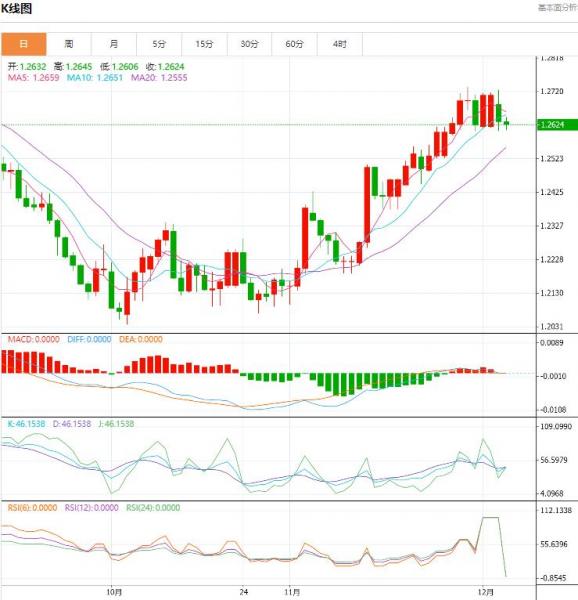
Task: Switch to the monthly 月 tab
Action: tap(114, 44)
